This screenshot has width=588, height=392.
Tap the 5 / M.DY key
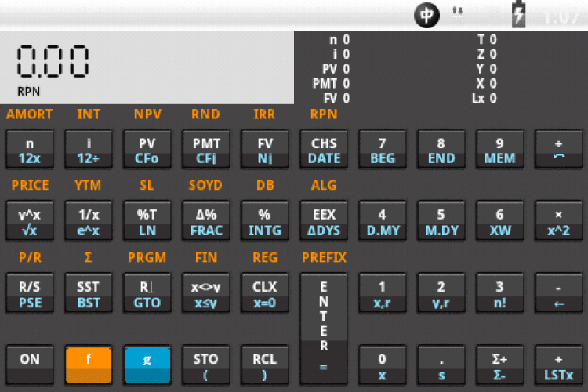pos(441,221)
